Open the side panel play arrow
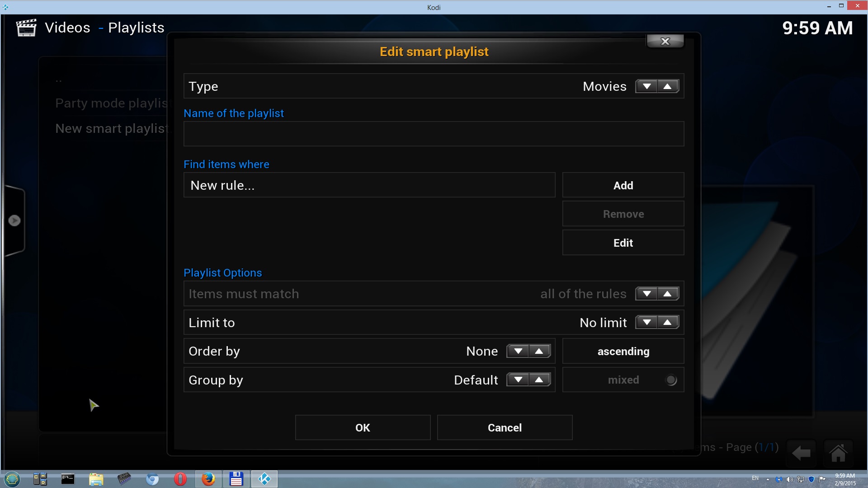 pos(14,221)
